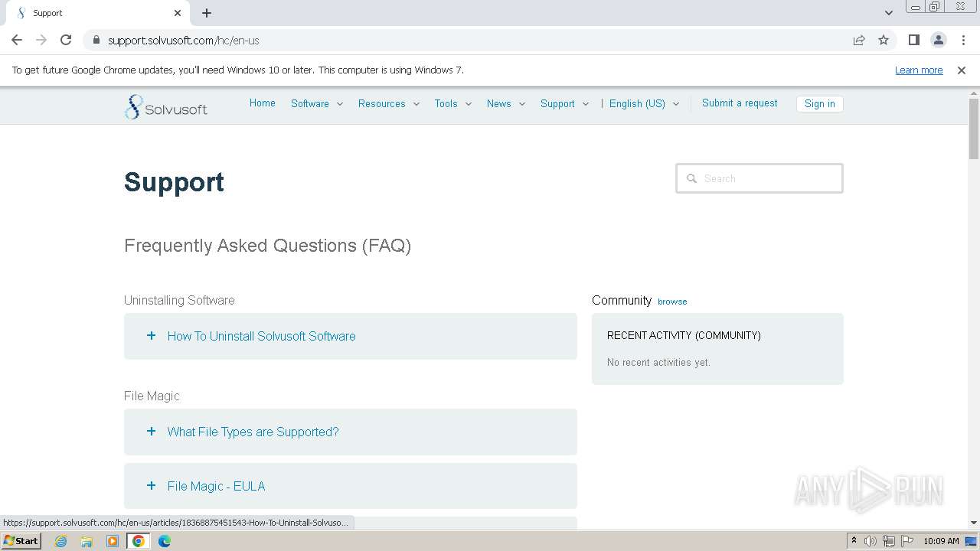Open What File Types are Supported link
The width and height of the screenshot is (980, 551).
coord(253,432)
